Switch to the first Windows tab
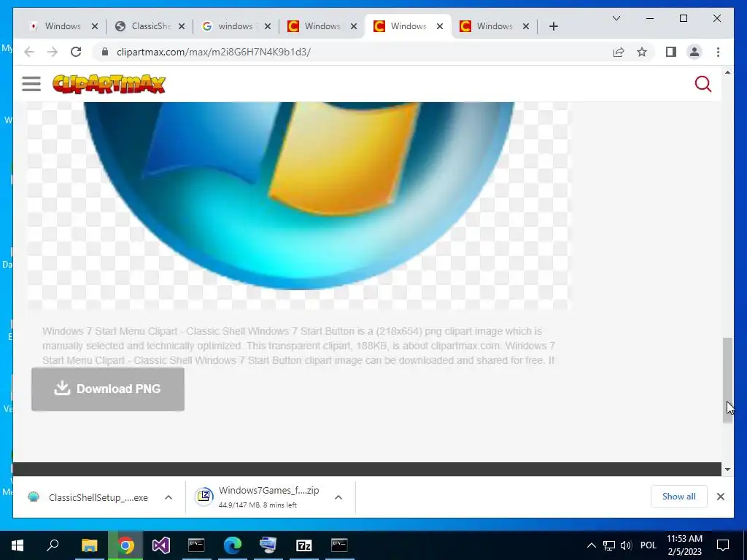 coord(62,26)
